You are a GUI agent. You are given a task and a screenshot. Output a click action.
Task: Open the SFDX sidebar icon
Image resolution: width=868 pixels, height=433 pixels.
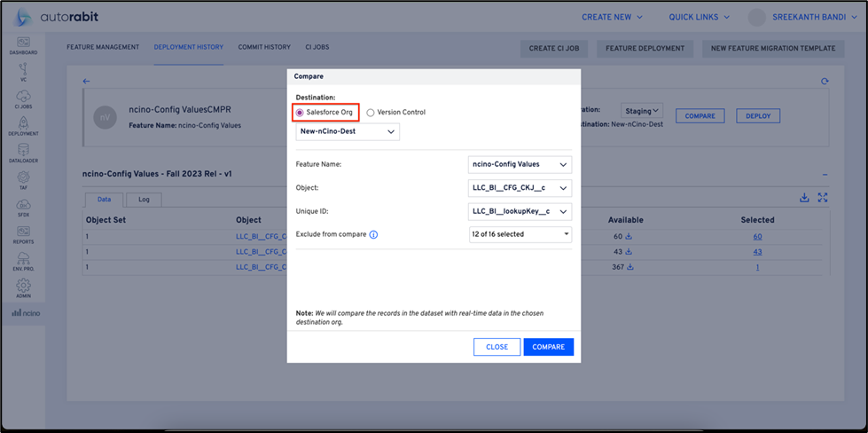pos(23,207)
